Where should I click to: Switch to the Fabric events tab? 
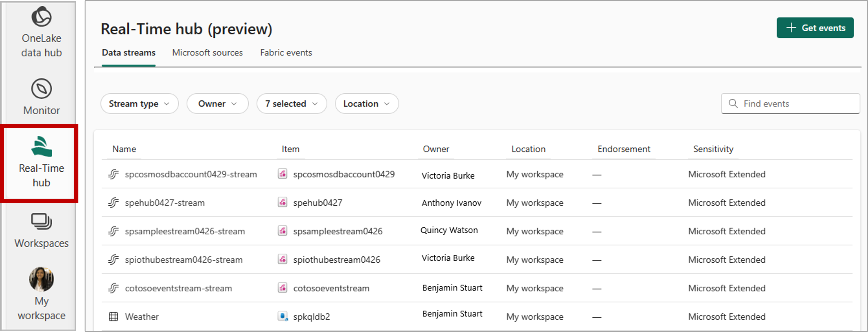point(286,53)
